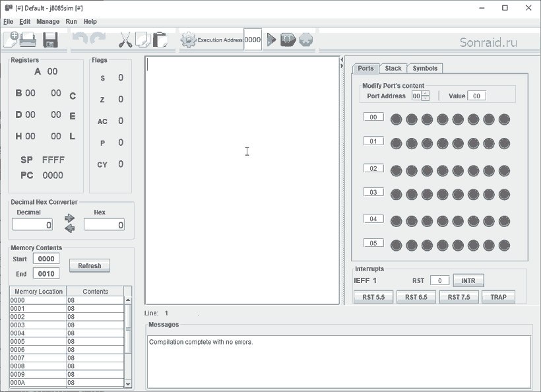Click memory table scroll down arrow
The height and width of the screenshot is (392, 541).
(128, 383)
